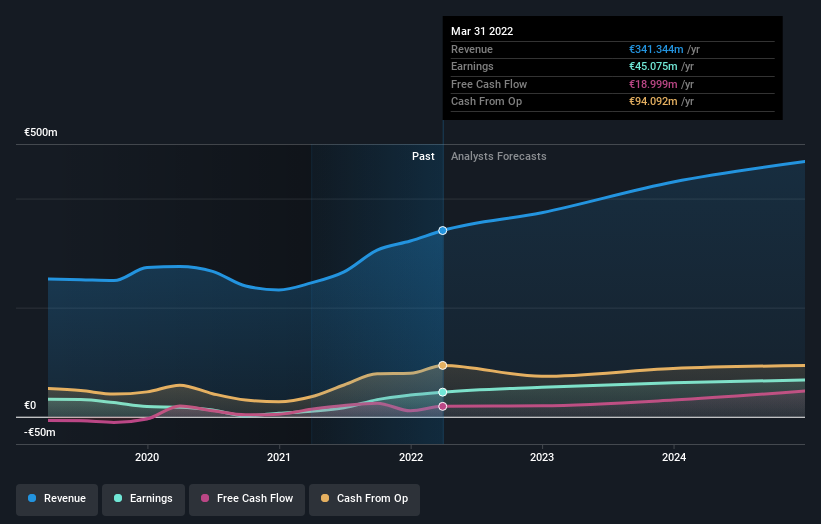Click the 2024 x-axis label
This screenshot has height=524, width=821.
[674, 457]
